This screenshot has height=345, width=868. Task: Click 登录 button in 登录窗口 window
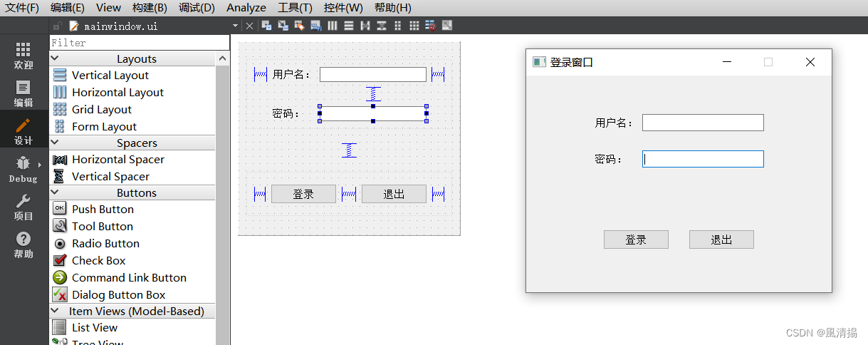(x=636, y=240)
